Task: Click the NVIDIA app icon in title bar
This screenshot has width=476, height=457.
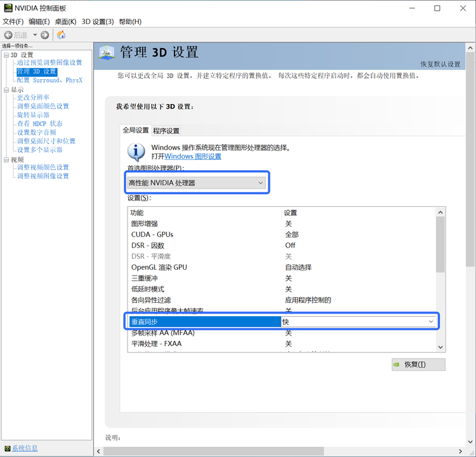Action: click(x=8, y=8)
